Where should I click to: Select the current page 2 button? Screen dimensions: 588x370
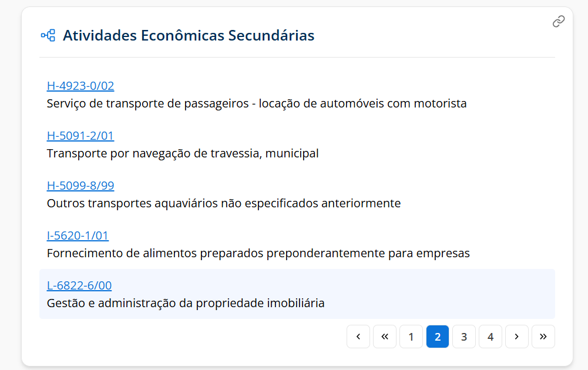pos(438,337)
